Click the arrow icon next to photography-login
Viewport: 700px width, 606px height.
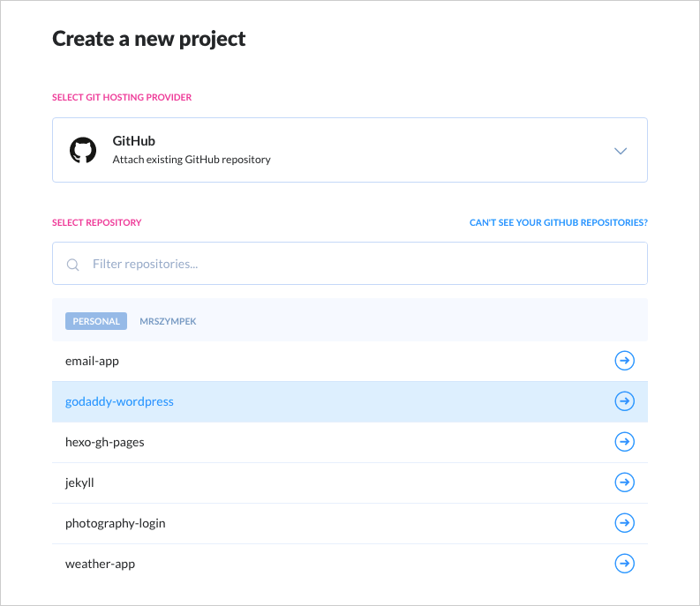[624, 523]
